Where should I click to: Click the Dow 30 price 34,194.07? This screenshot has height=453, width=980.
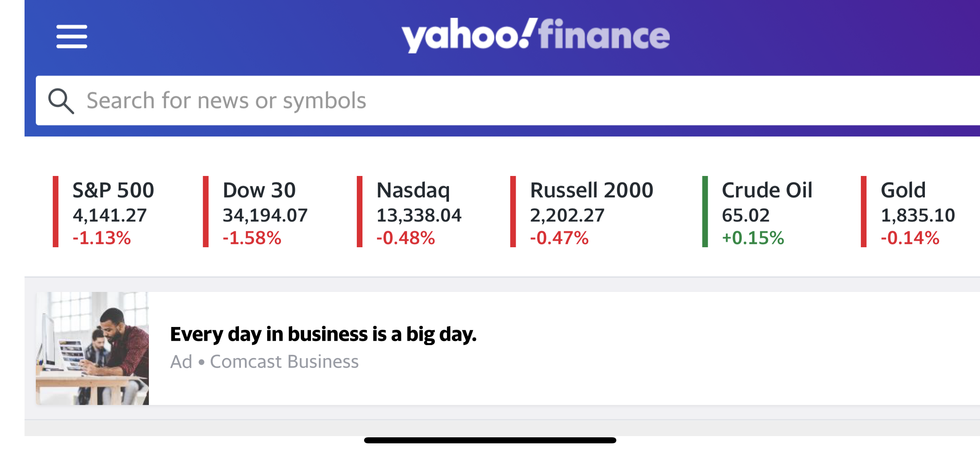click(x=265, y=215)
